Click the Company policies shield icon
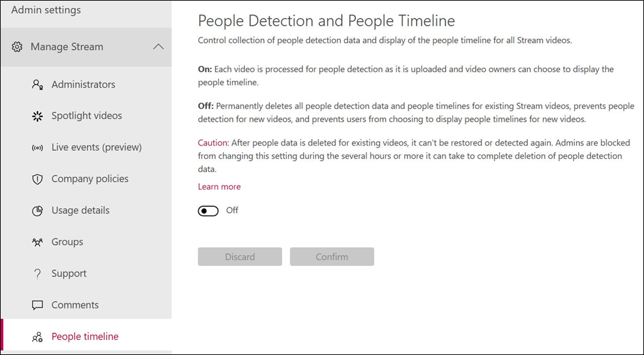Viewport: 644px width, 355px height. 38,179
